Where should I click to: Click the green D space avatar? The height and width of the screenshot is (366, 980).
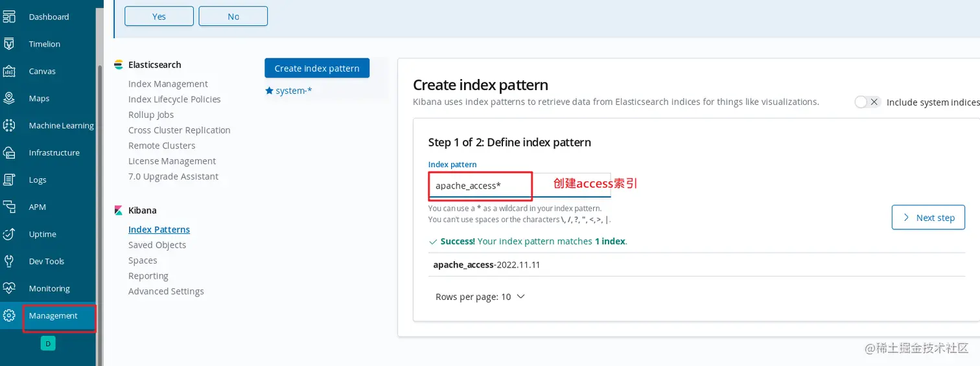tap(48, 343)
